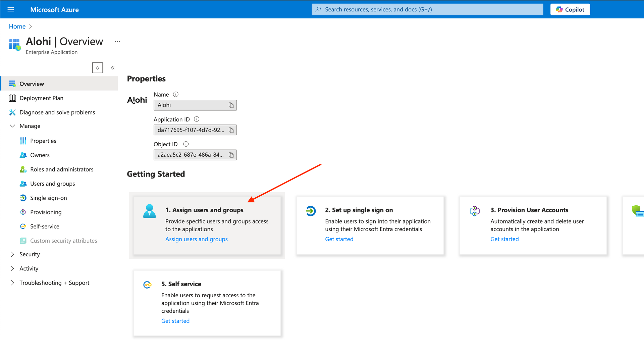The width and height of the screenshot is (644, 349).
Task: Click the Properties bars icon in sidebar
Action: pyautogui.click(x=23, y=141)
